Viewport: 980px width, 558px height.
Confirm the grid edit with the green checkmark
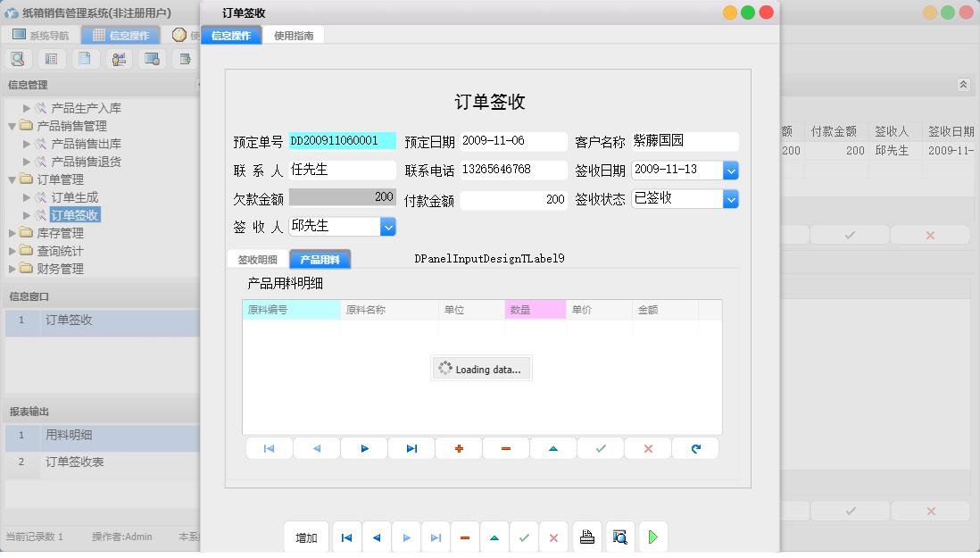(600, 448)
